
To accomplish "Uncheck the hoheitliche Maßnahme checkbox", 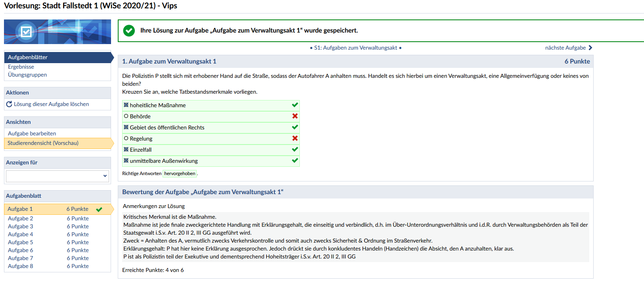I will click(126, 105).
